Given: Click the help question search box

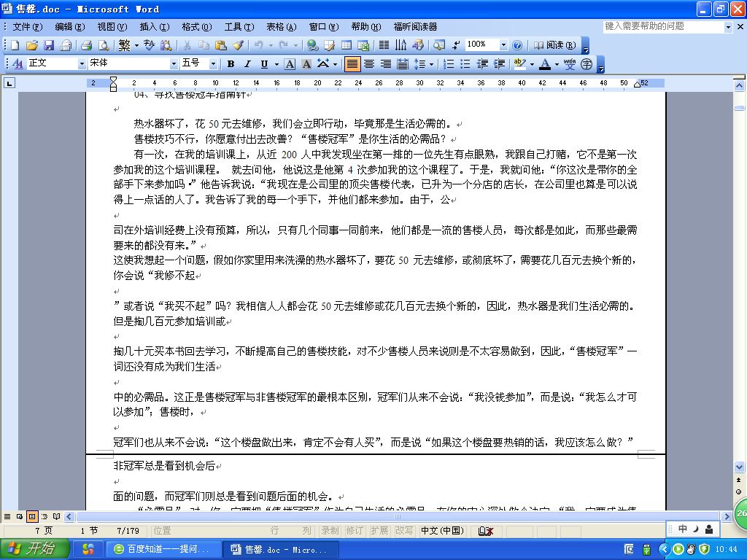Looking at the screenshot, I should (662, 26).
